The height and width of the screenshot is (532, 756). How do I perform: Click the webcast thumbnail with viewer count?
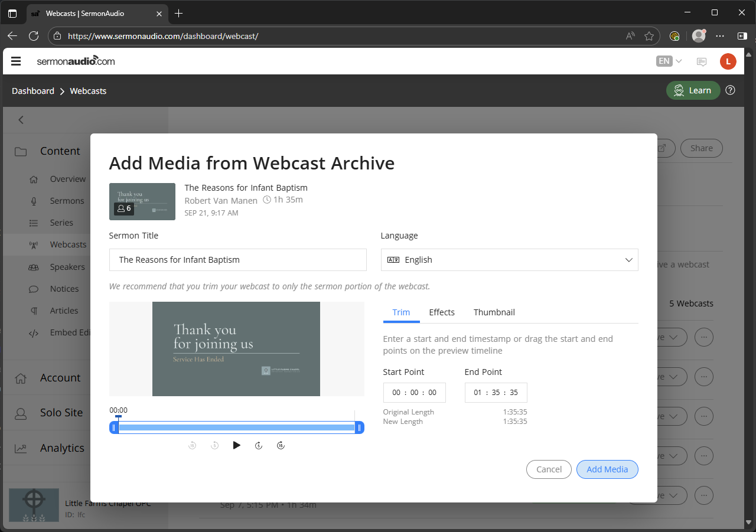[142, 201]
